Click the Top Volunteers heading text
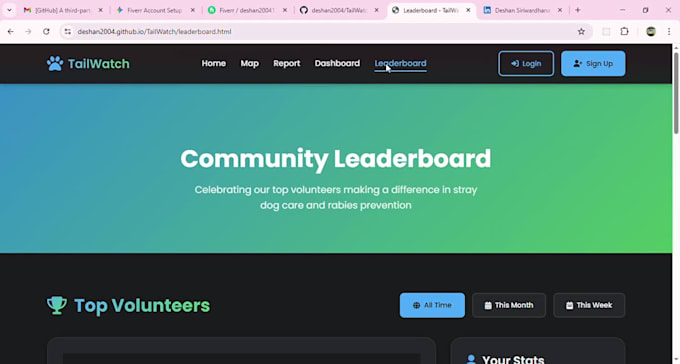This screenshot has width=680, height=364. (x=142, y=305)
